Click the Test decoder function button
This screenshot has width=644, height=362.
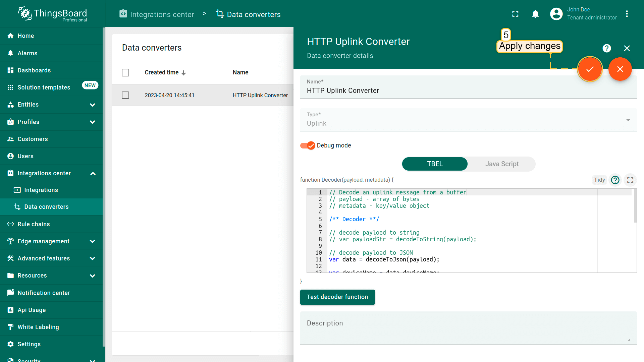click(x=337, y=297)
